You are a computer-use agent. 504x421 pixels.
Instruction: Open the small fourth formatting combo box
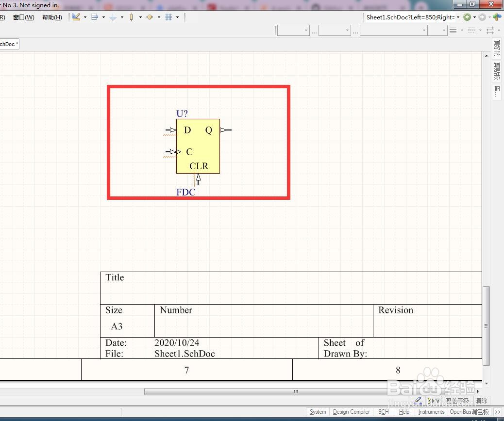(437, 31)
